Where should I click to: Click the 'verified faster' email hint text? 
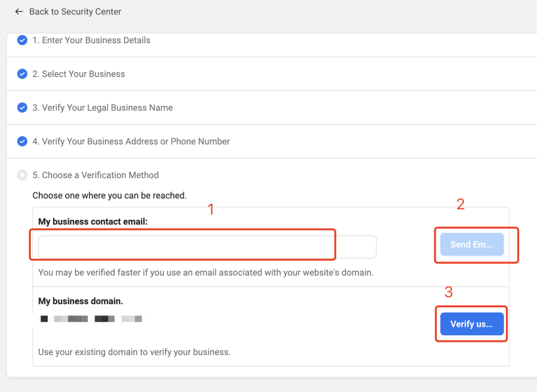pos(205,273)
